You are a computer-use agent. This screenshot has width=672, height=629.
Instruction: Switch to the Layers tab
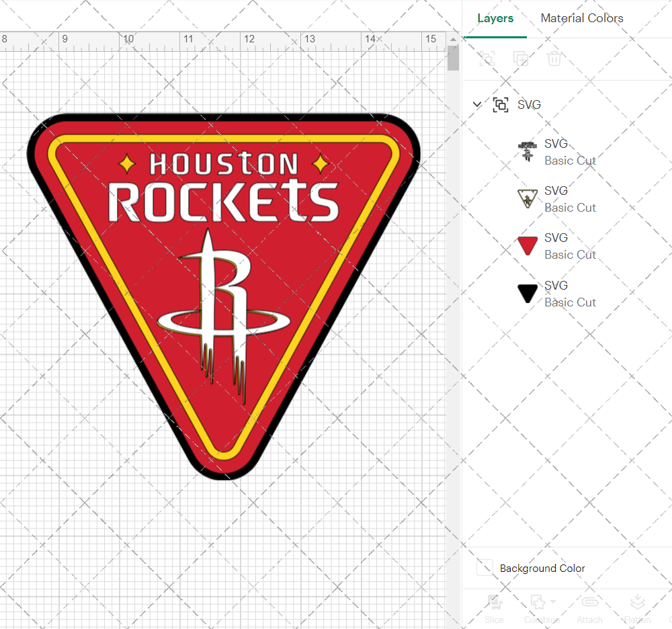point(495,18)
